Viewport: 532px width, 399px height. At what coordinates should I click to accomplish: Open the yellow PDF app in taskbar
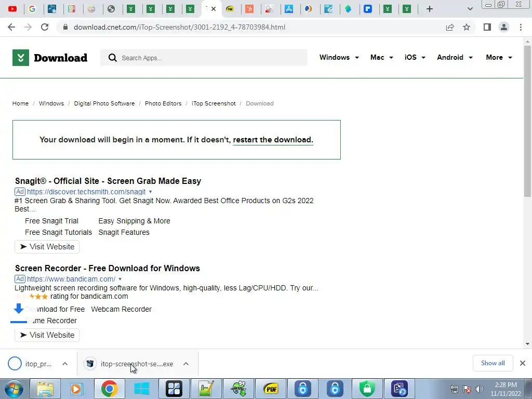pos(270,389)
